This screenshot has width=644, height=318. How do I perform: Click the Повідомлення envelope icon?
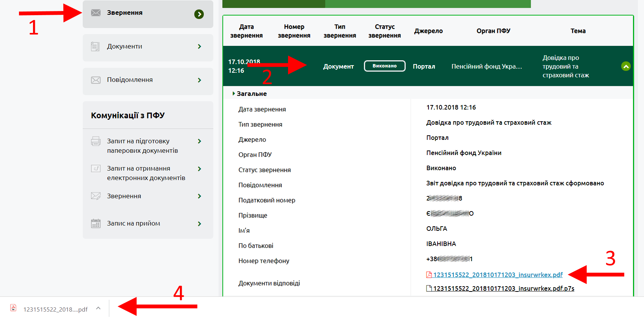point(96,80)
